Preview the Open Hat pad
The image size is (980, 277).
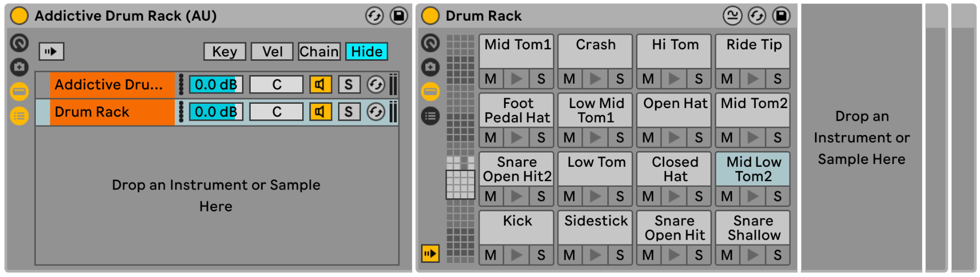pyautogui.click(x=674, y=137)
